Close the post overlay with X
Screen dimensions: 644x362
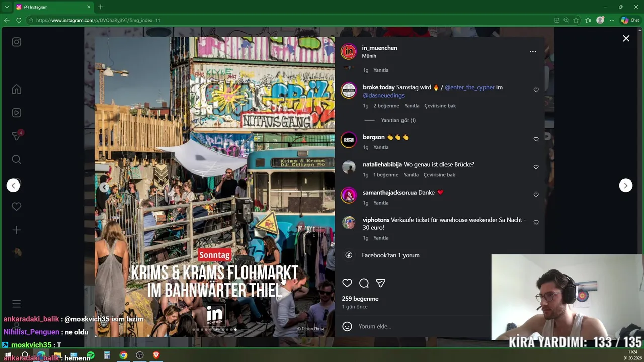[x=626, y=38]
